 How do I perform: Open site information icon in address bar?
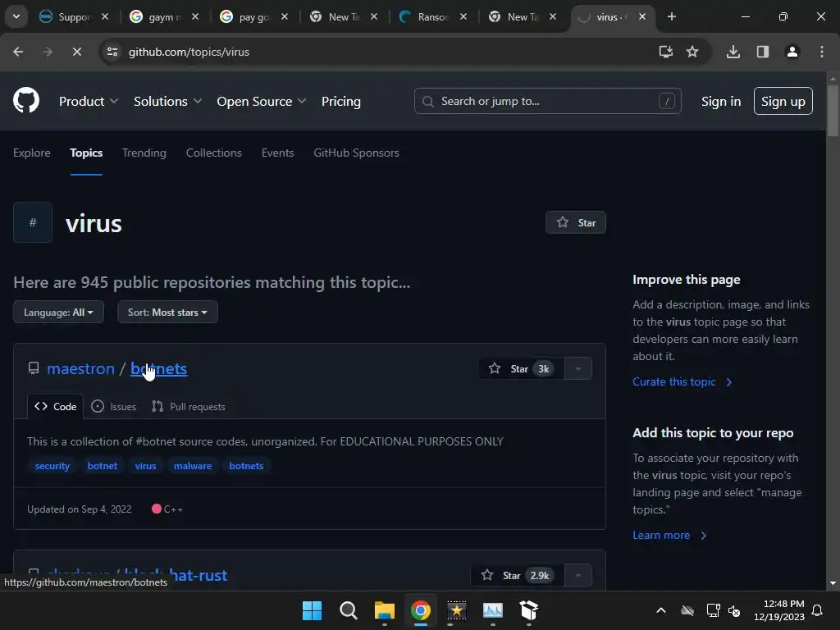click(x=112, y=52)
